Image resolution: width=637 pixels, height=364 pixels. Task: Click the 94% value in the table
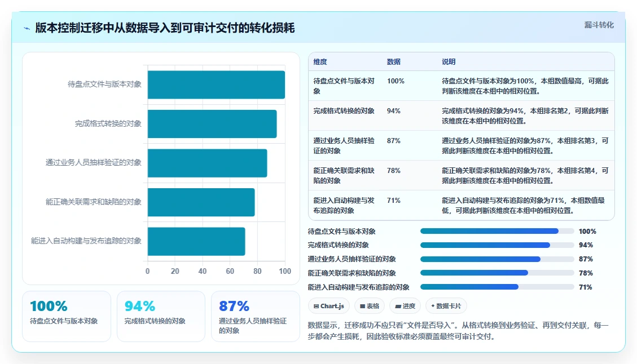tap(394, 111)
